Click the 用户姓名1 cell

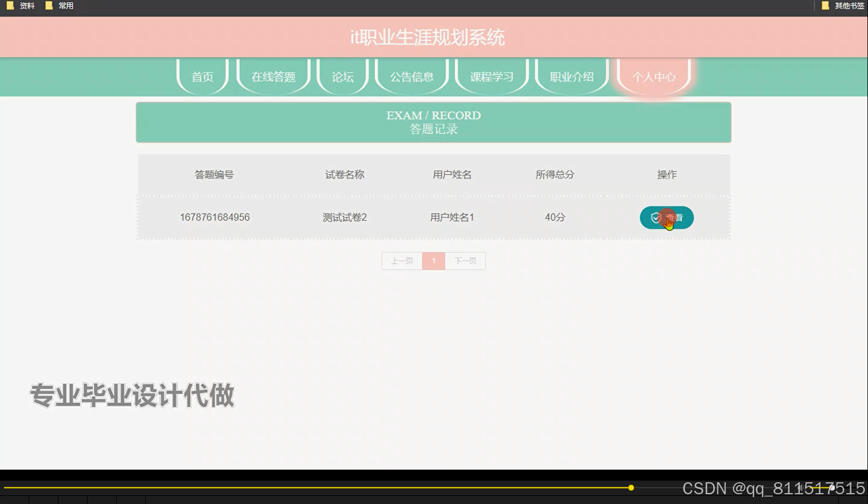452,218
